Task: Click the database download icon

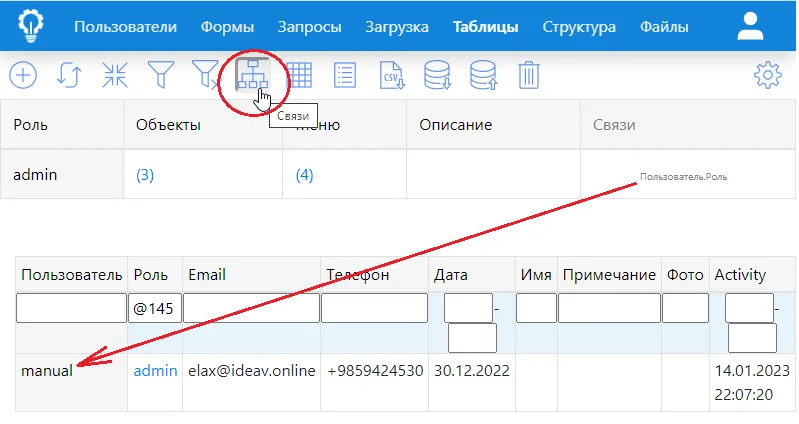Action: 438,75
